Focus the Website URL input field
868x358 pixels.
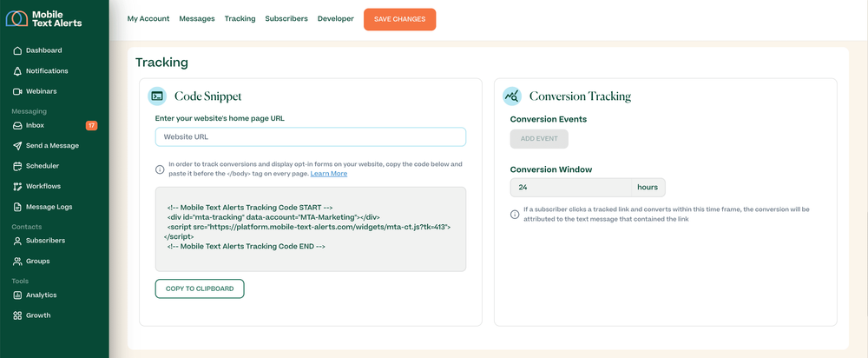[x=311, y=137]
